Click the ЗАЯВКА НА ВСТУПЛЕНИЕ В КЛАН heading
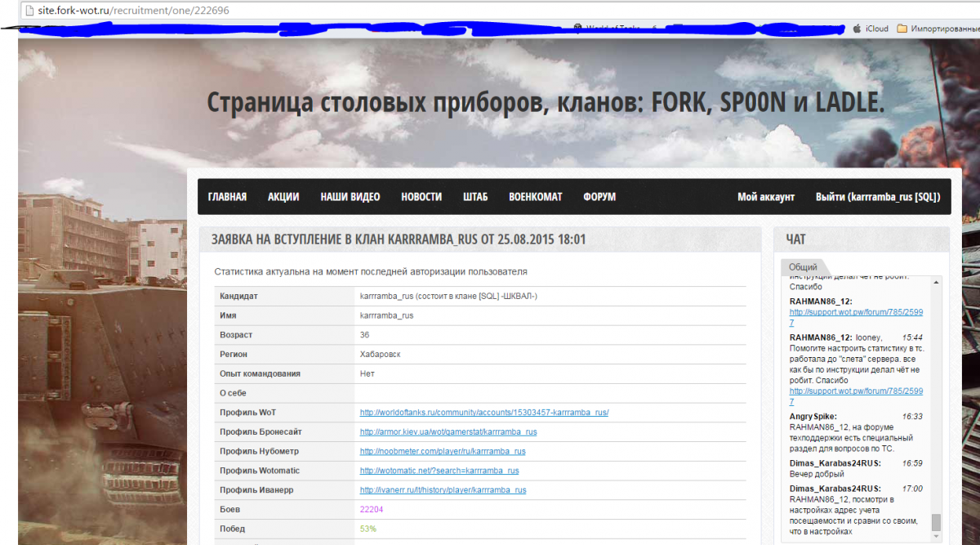The image size is (980, 545). 399,240
